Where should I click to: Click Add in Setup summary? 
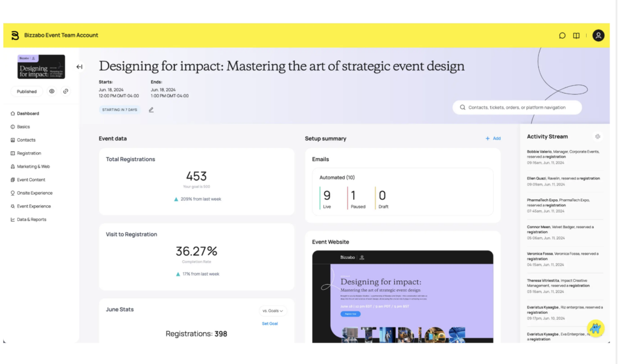click(x=493, y=138)
